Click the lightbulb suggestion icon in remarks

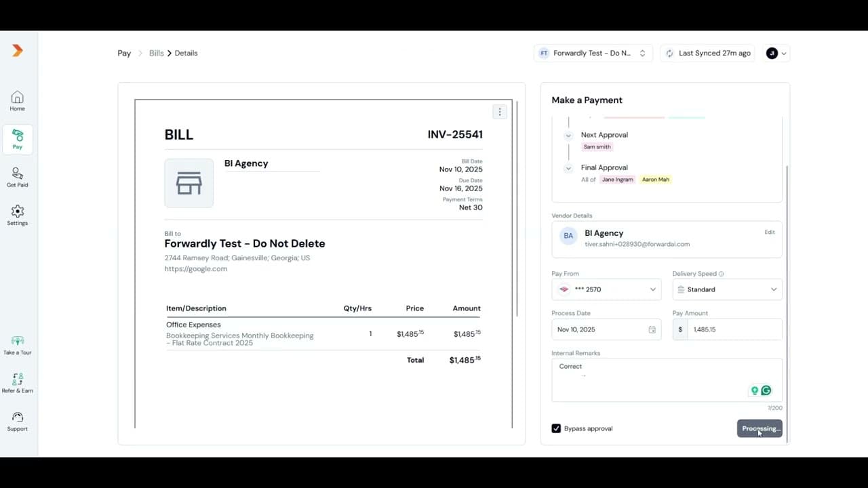pyautogui.click(x=754, y=390)
